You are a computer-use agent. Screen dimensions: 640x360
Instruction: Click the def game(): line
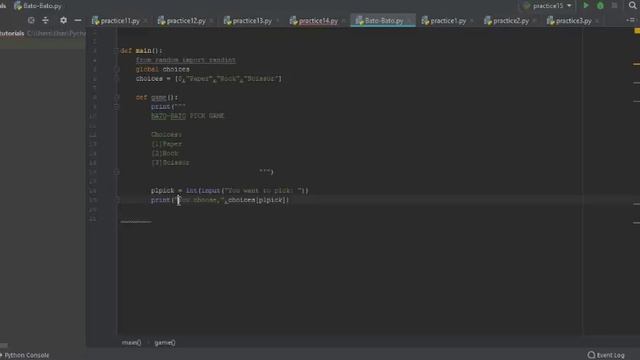(157, 97)
